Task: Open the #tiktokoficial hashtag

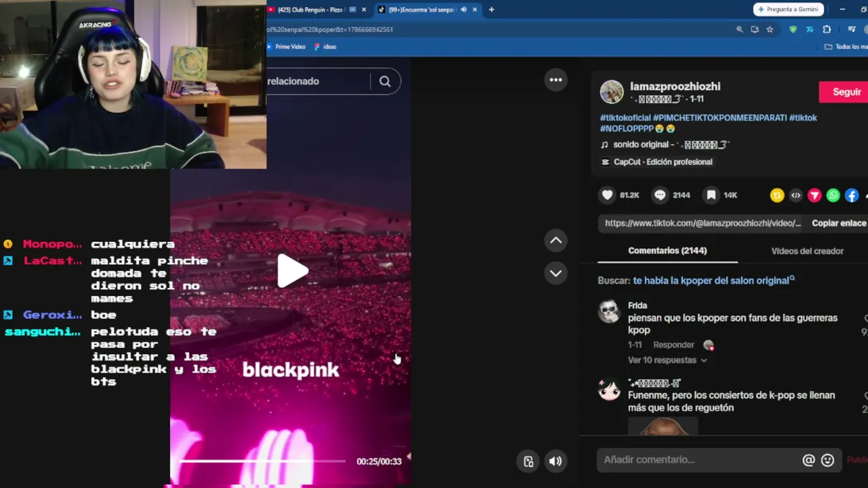Action: 625,118
